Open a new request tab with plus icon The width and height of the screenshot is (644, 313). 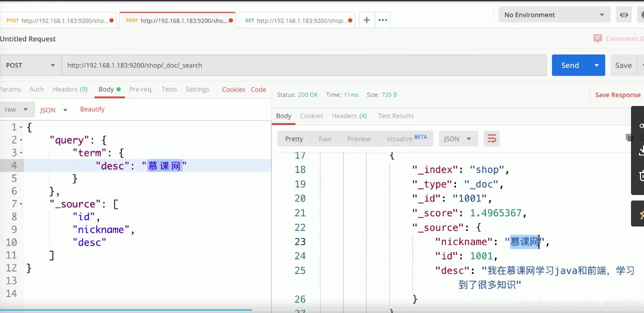tap(366, 20)
